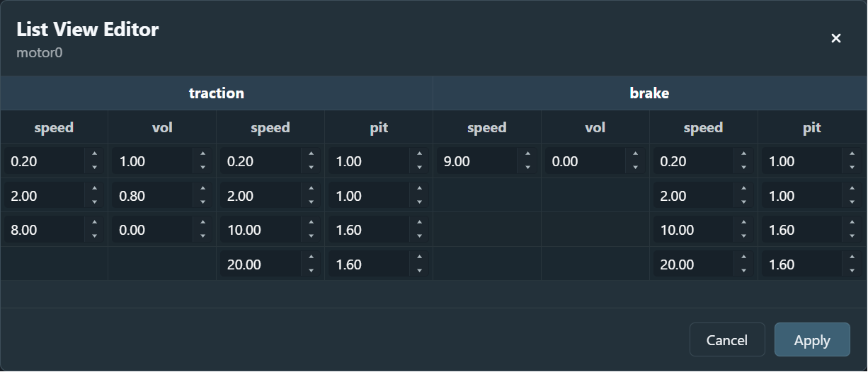
Task: Focus the brake speed 9.00 input field
Action: [x=476, y=161]
